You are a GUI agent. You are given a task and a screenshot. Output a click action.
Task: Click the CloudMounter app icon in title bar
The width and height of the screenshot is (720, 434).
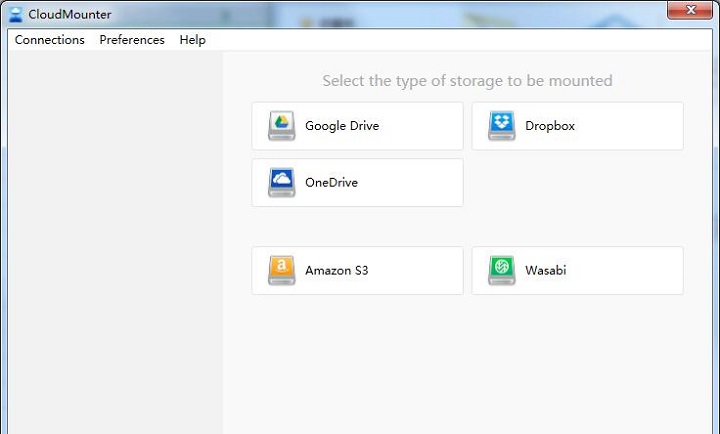click(15, 14)
